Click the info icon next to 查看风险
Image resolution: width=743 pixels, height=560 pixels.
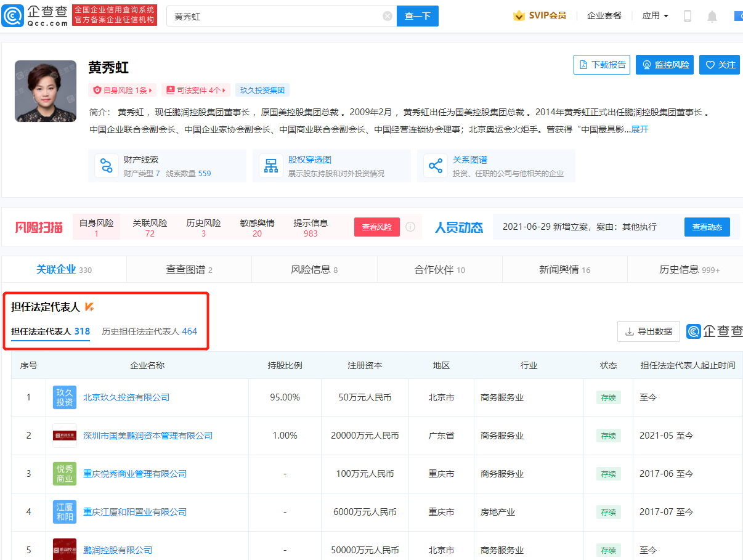[x=410, y=227]
